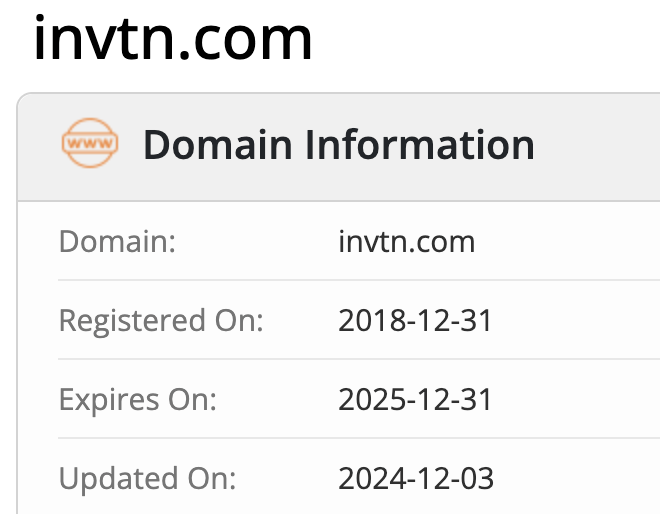Select the invtn.com domain value

(406, 241)
